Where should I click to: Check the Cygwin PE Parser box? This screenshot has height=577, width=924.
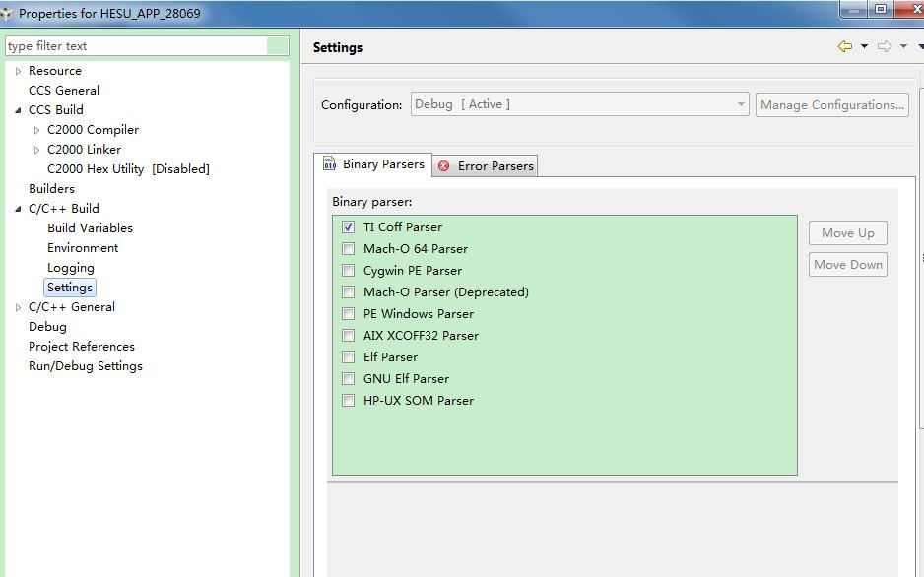click(349, 270)
